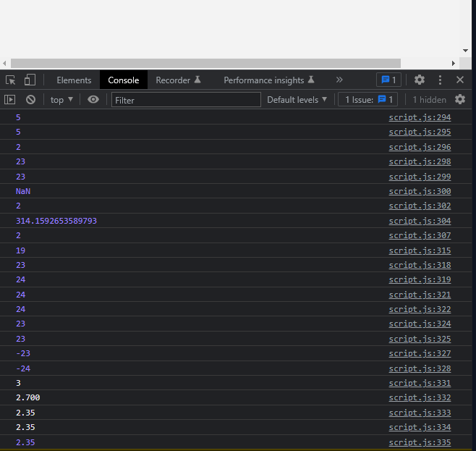The width and height of the screenshot is (476, 451).
Task: Open source link script.js:322
Action: [420, 309]
